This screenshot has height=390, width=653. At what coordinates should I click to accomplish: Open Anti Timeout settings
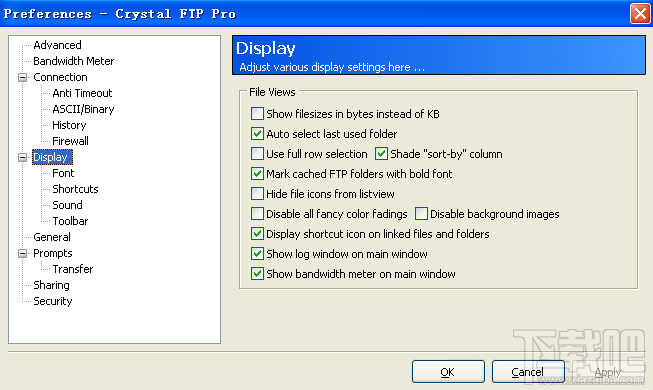click(x=82, y=93)
